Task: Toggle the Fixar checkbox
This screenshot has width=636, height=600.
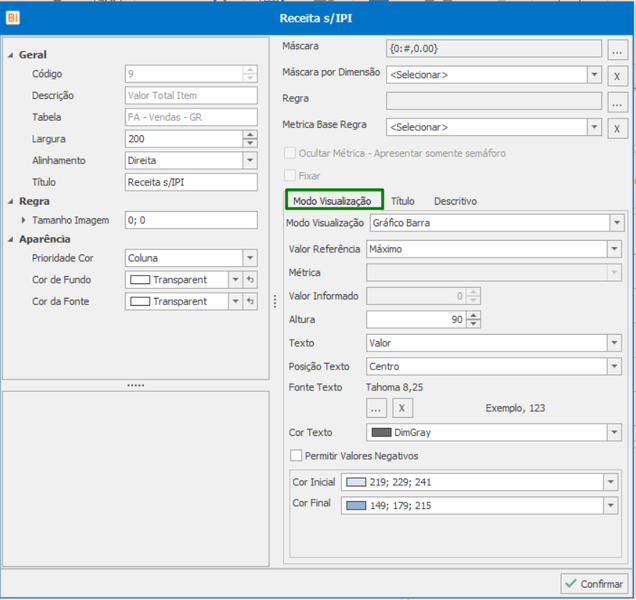Action: [x=290, y=176]
